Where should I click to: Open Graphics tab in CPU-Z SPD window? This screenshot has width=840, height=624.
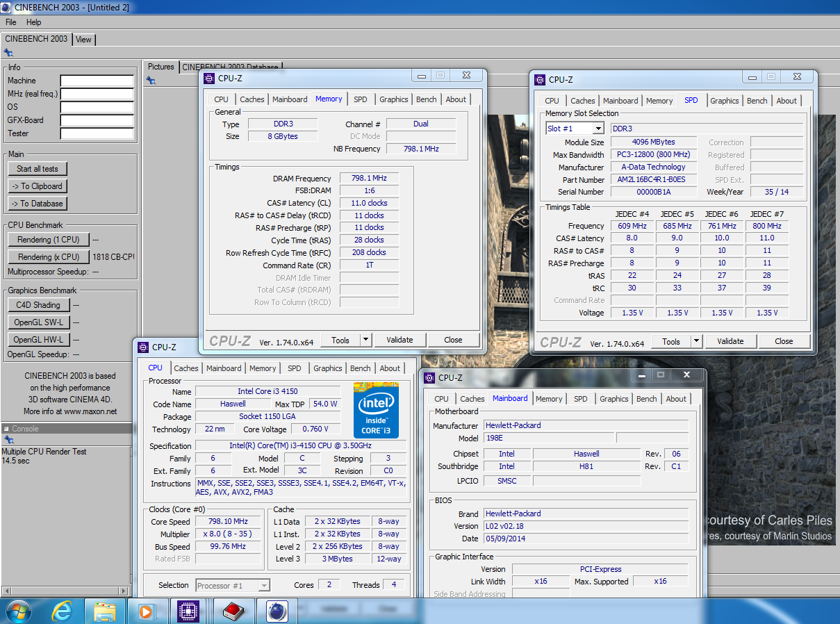tap(725, 101)
